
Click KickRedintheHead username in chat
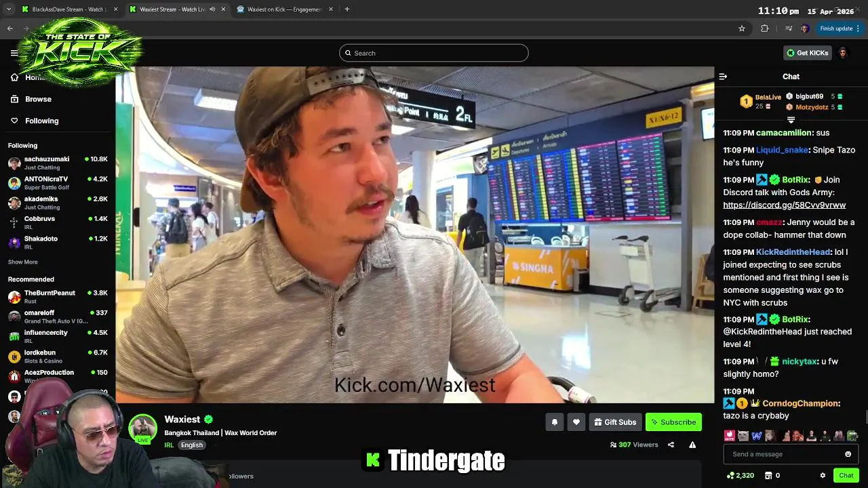[x=793, y=252]
